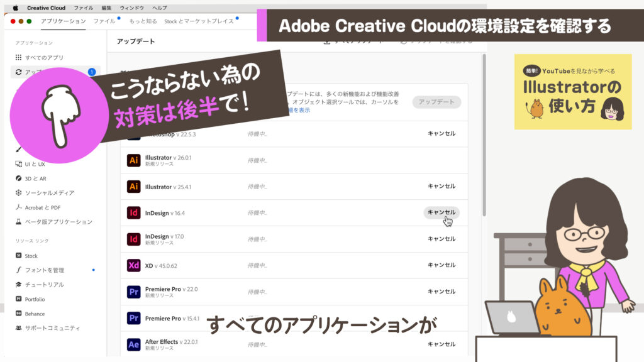Cancel the Photoshop v 22.5.3 update
This screenshot has height=362, width=644.
click(441, 133)
